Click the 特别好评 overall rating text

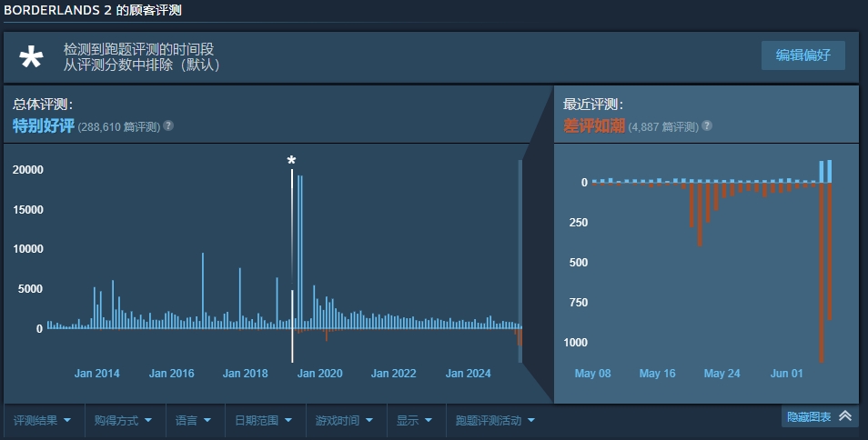(44, 125)
